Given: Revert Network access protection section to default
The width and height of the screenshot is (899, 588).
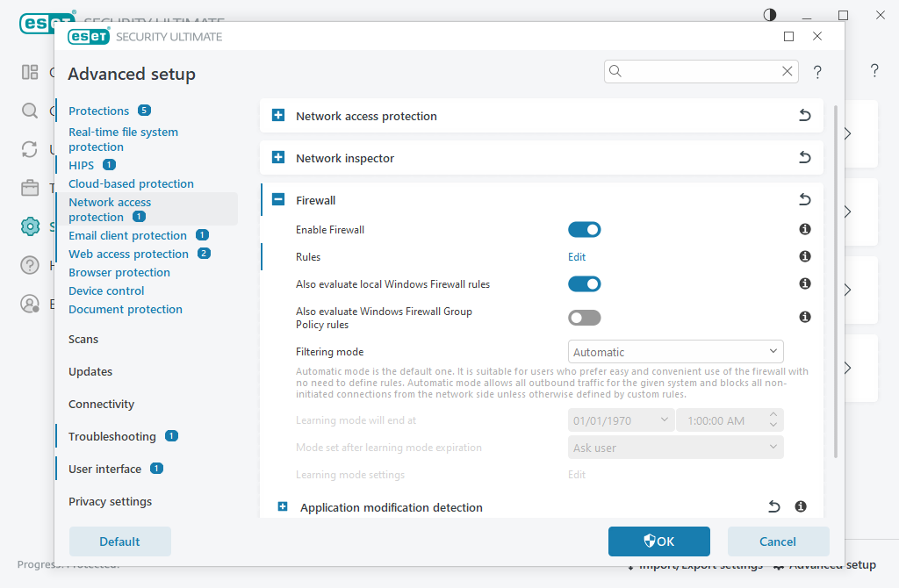Looking at the screenshot, I should coord(804,115).
